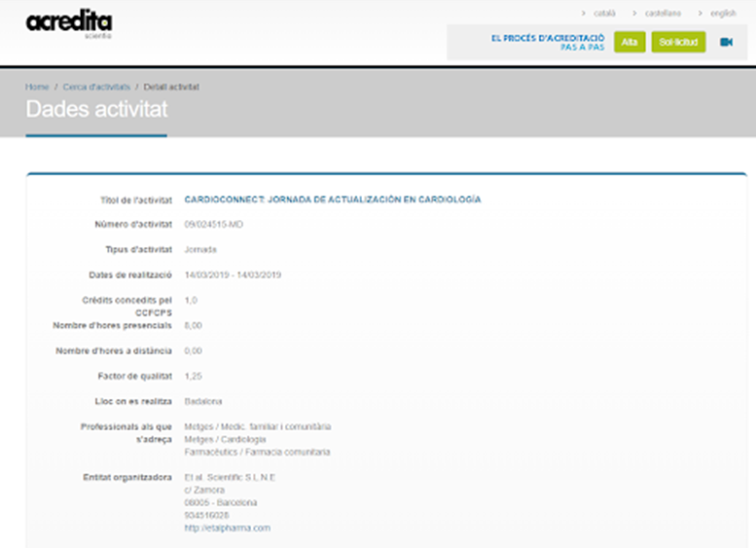This screenshot has width=756, height=548.
Task: Click the location value Badalona
Action: click(203, 401)
